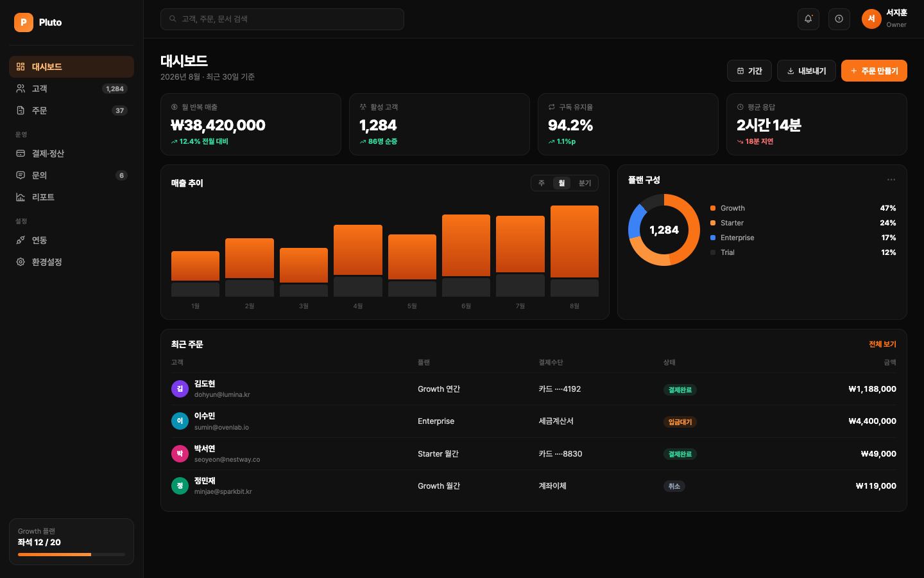Open the 플랜 구성 more options menu
Screen dimensions: 924x578
[891, 180]
